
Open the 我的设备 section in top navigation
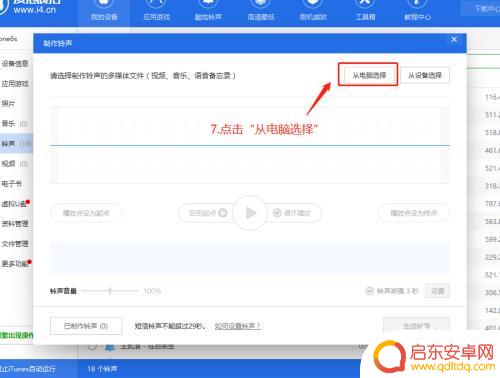[x=104, y=13]
